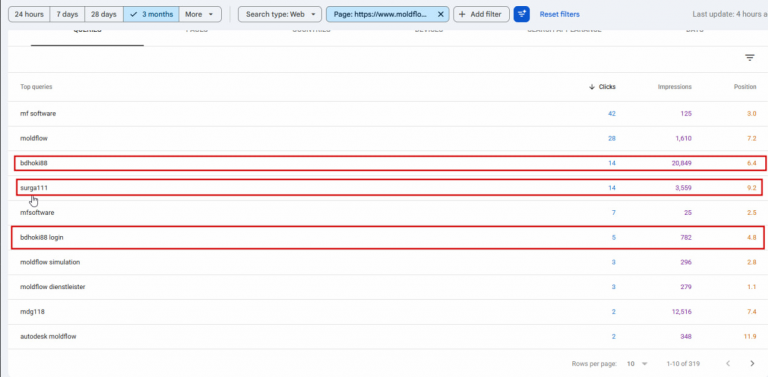
Task: Click the 1-10 of 319 pagination text
Action: tap(683, 364)
